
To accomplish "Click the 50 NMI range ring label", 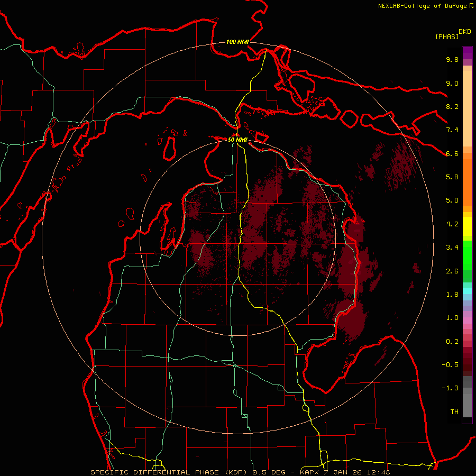I will pyautogui.click(x=237, y=140).
